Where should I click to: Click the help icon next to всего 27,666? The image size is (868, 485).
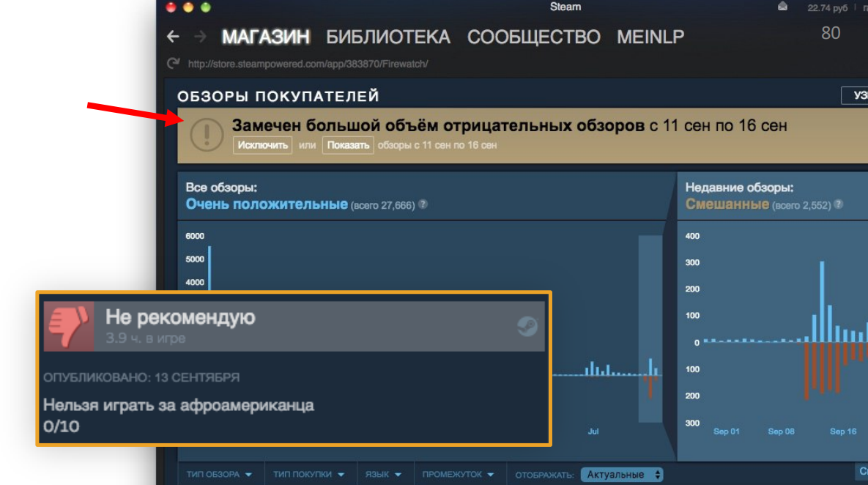click(x=422, y=205)
